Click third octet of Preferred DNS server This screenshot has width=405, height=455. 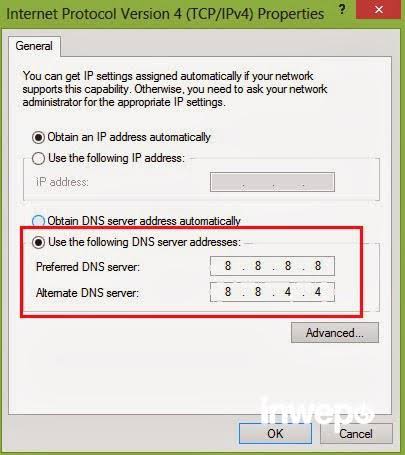(288, 266)
